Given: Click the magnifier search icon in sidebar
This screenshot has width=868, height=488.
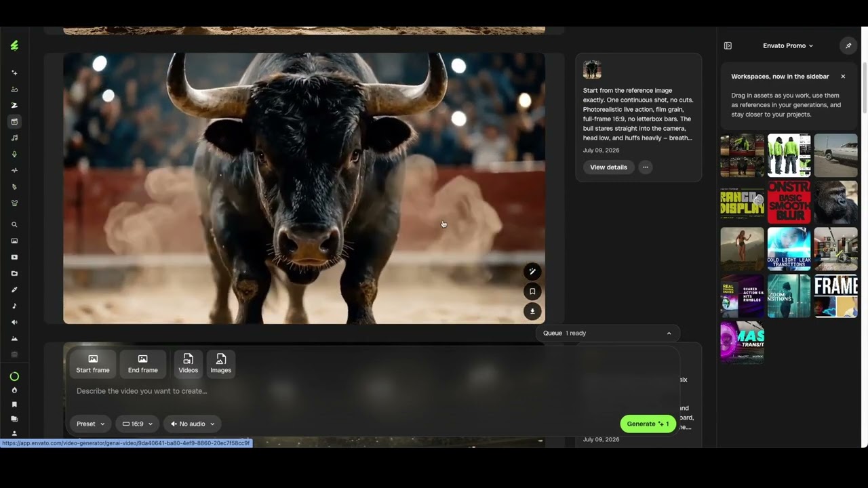Looking at the screenshot, I should point(14,224).
